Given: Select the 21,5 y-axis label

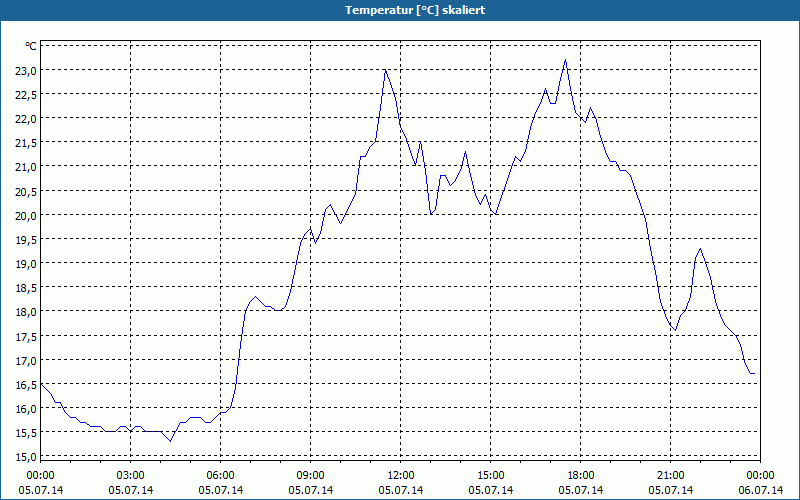Looking at the screenshot, I should (27, 143).
